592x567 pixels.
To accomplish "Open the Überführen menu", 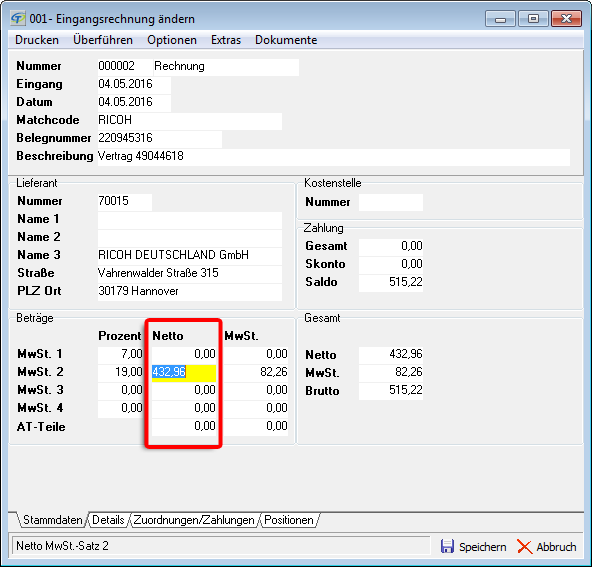I will click(x=103, y=40).
